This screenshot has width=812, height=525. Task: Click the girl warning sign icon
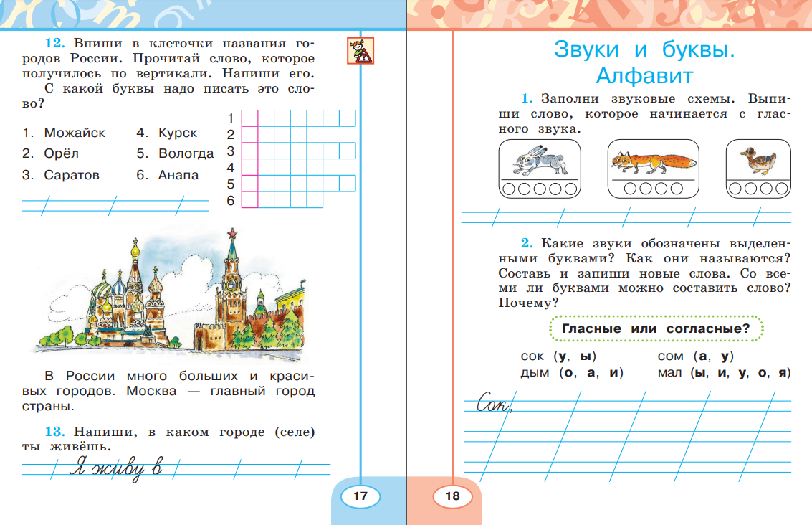point(360,51)
